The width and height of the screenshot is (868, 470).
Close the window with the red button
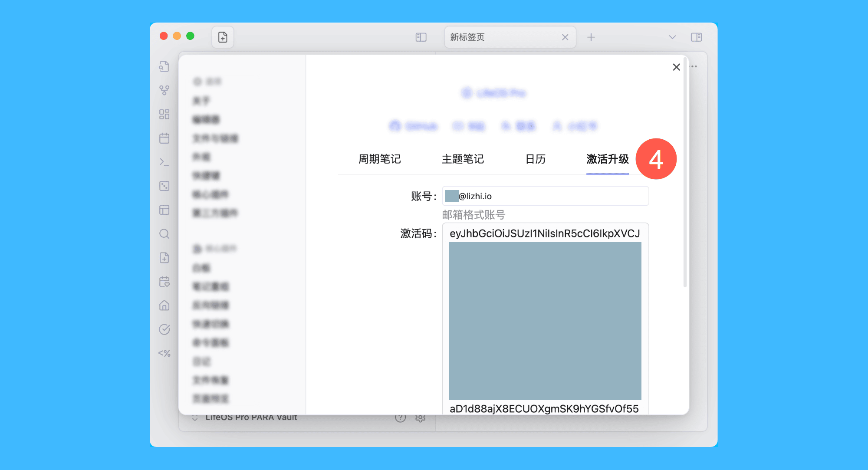coord(164,36)
